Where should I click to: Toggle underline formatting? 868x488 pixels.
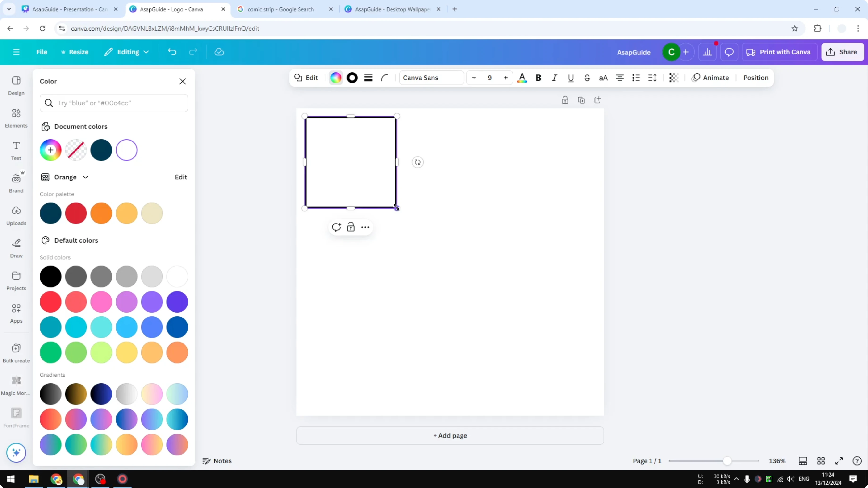(x=571, y=78)
